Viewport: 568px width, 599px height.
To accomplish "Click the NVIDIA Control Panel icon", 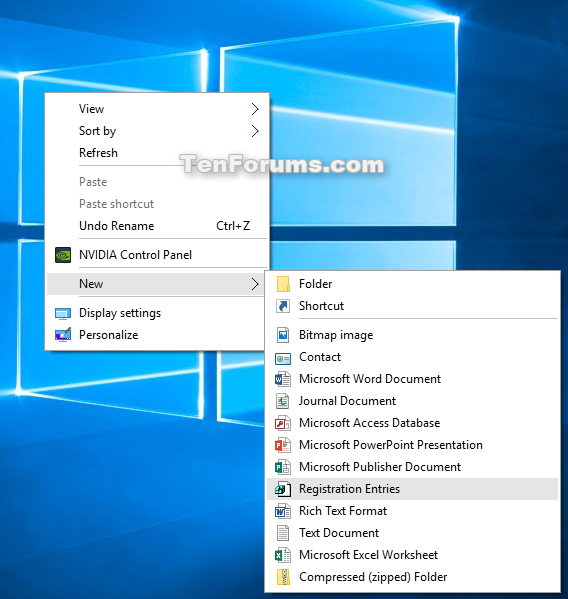I will tap(63, 255).
